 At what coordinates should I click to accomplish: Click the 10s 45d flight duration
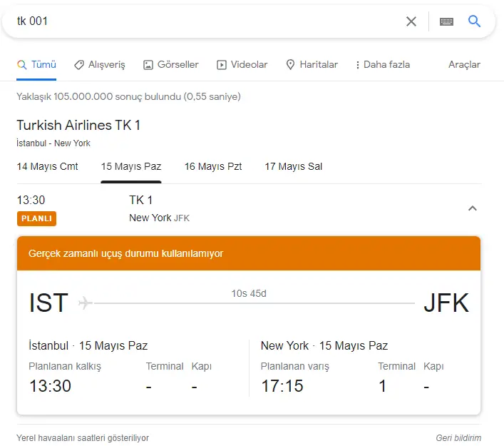249,293
